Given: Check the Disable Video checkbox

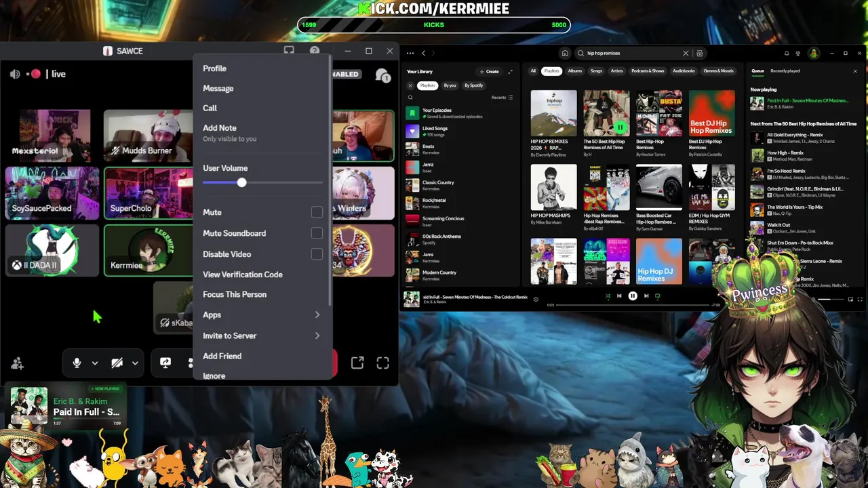Looking at the screenshot, I should pos(317,254).
